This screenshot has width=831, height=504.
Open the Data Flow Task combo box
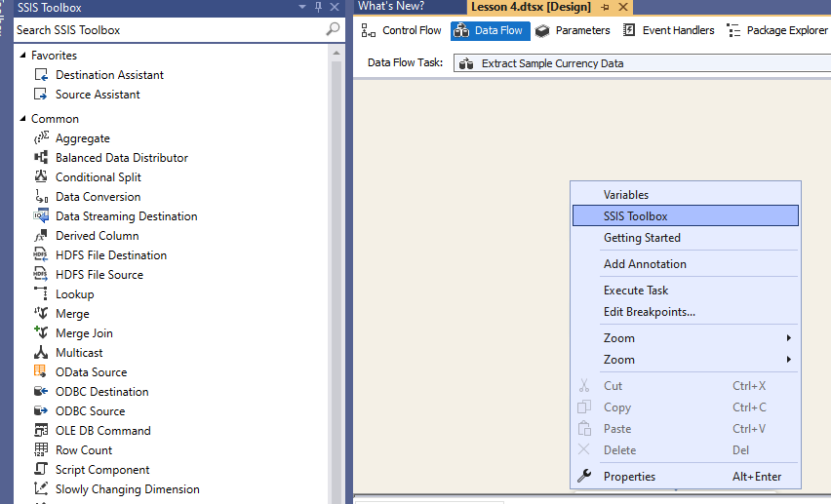(642, 63)
